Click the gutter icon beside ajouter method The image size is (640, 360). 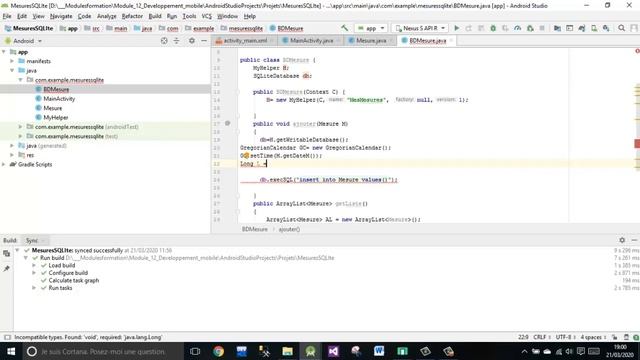(228, 123)
